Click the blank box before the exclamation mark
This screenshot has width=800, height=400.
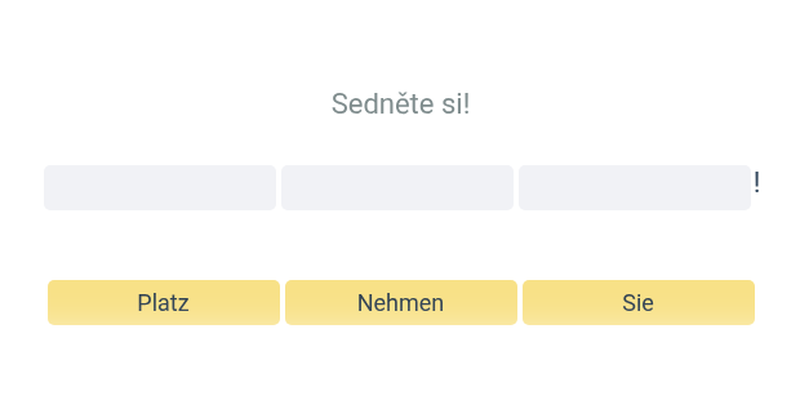[634, 188]
